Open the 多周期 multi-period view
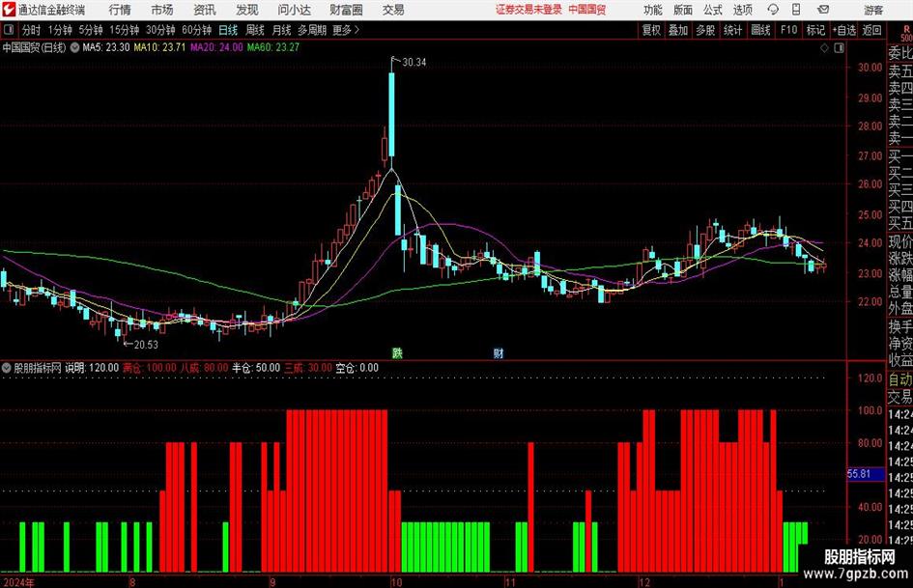This screenshot has height=588, width=913. click(x=312, y=30)
